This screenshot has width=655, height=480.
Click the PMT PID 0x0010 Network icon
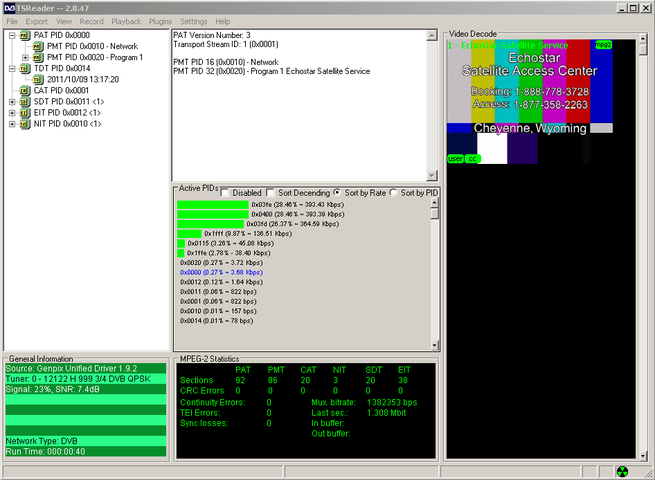(x=38, y=46)
